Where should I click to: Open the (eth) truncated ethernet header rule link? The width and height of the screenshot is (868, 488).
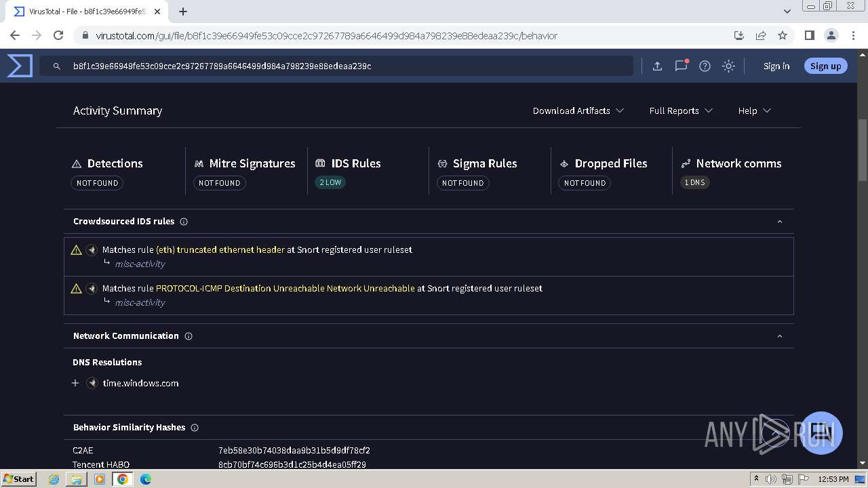[220, 249]
